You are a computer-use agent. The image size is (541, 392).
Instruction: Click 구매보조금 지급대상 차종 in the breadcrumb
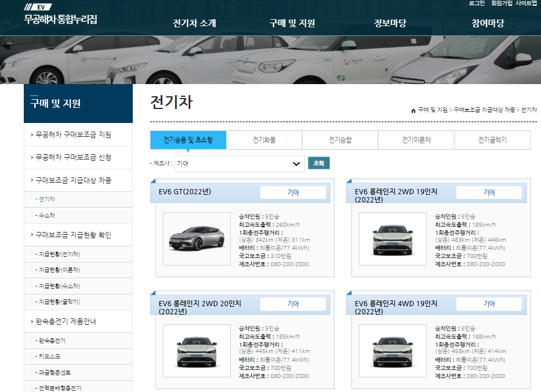tap(484, 110)
